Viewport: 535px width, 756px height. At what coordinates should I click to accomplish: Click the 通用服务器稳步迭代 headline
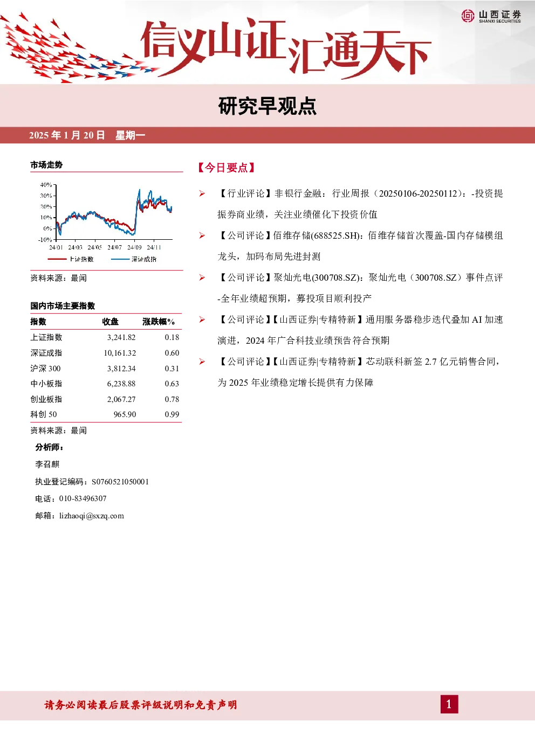click(360, 330)
